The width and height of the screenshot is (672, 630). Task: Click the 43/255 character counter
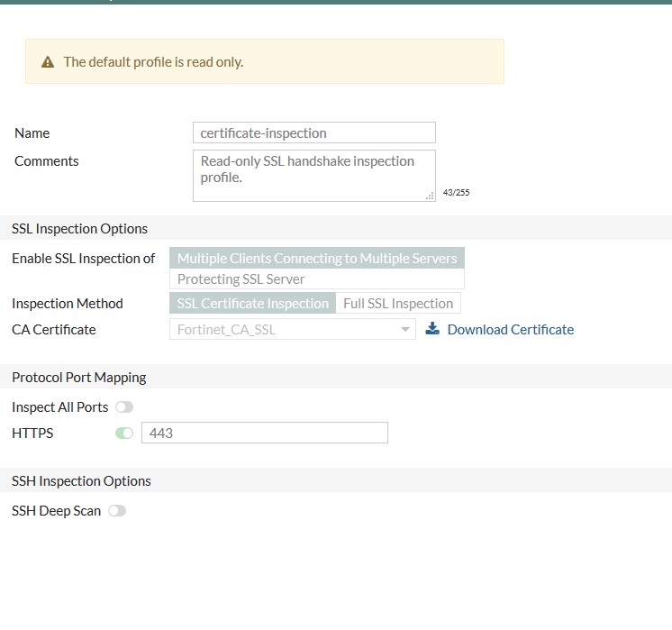click(456, 193)
